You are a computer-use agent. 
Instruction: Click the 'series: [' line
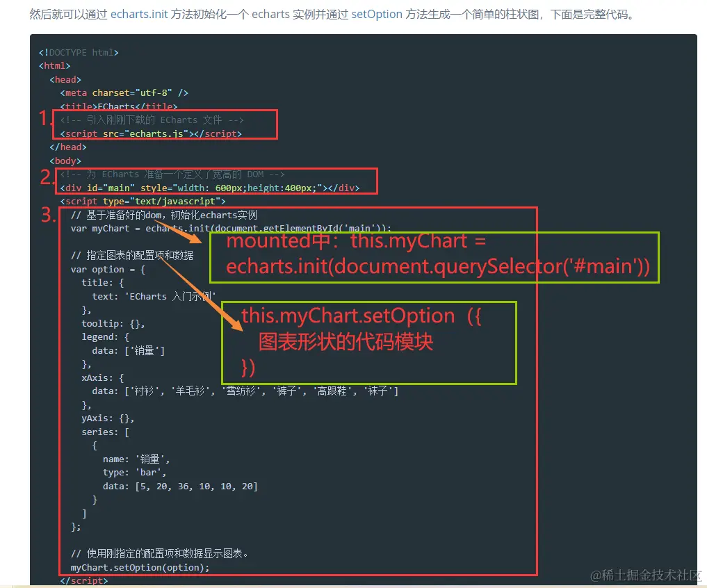(x=105, y=432)
